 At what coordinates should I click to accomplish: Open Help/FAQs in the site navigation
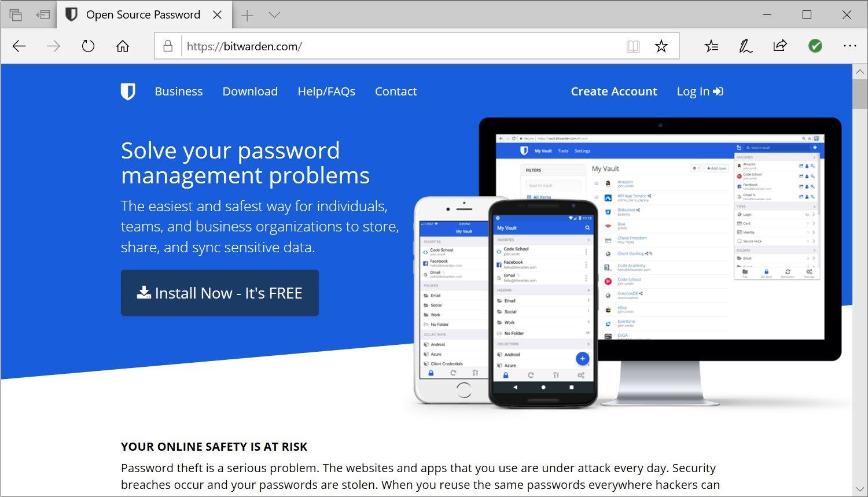tap(326, 91)
